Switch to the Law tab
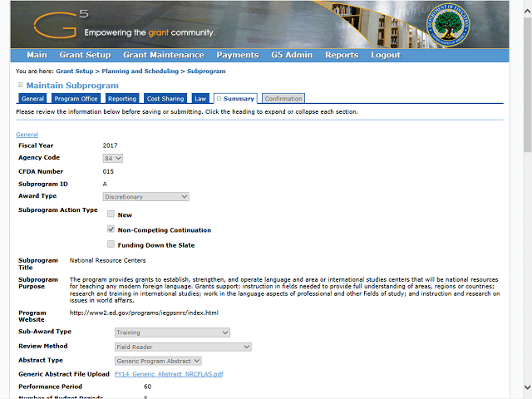The width and height of the screenshot is (532, 399). click(200, 98)
